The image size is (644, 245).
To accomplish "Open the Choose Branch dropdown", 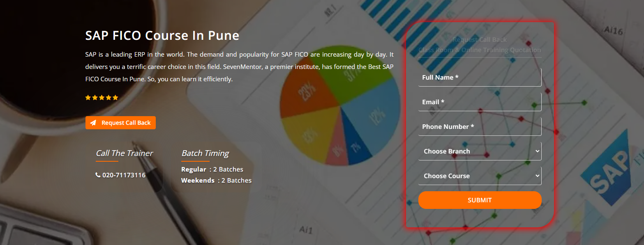I will 480,151.
